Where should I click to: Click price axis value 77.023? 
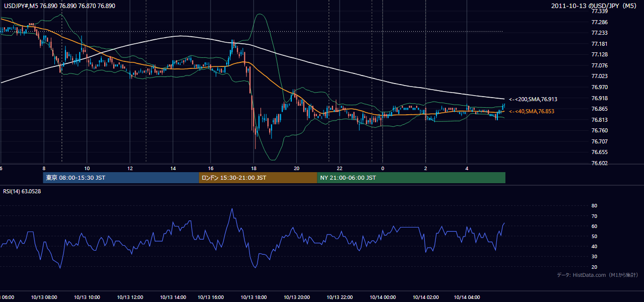point(599,76)
